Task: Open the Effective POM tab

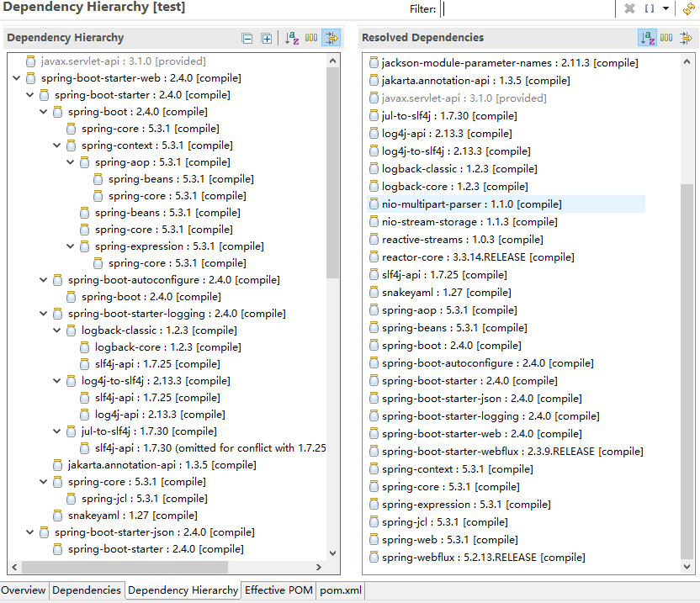Action: click(x=278, y=591)
